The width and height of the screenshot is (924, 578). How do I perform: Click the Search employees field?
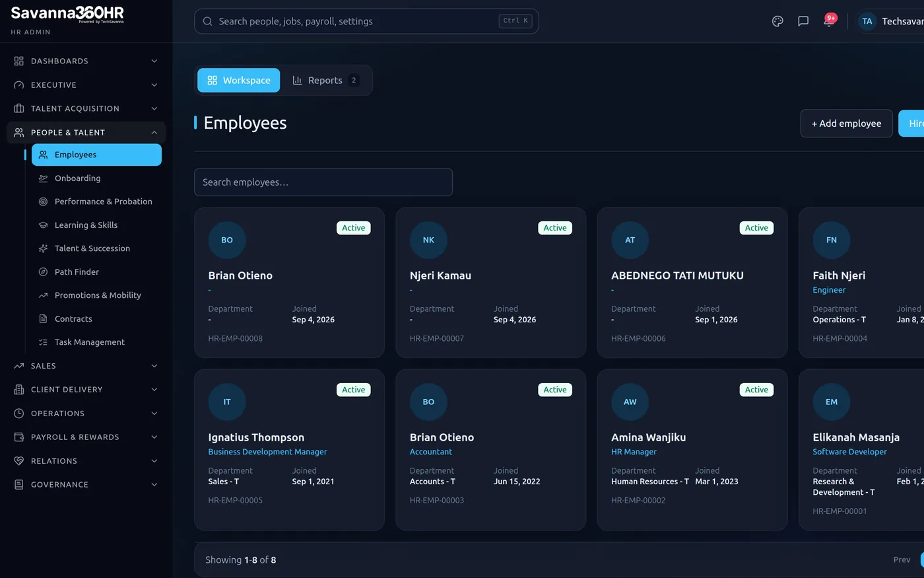[x=323, y=182]
